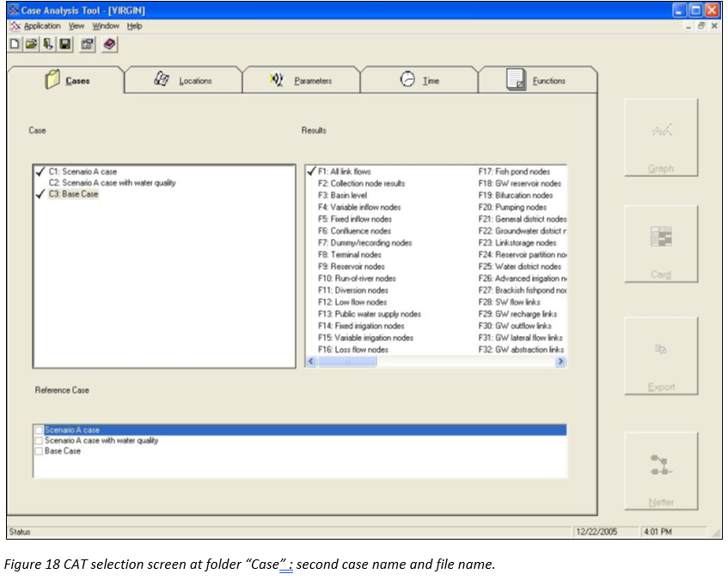This screenshot has height=580, width=728.
Task: Select F16: Loss flow nodes
Action: 353,350
